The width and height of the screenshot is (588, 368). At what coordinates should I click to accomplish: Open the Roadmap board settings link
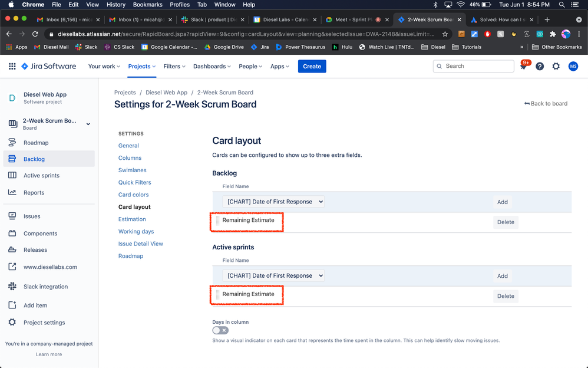(x=131, y=256)
